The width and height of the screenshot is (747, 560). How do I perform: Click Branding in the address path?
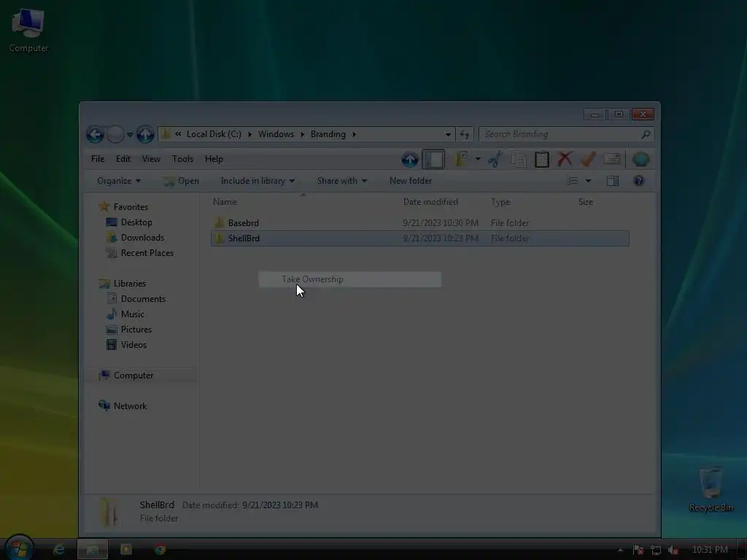click(x=328, y=134)
